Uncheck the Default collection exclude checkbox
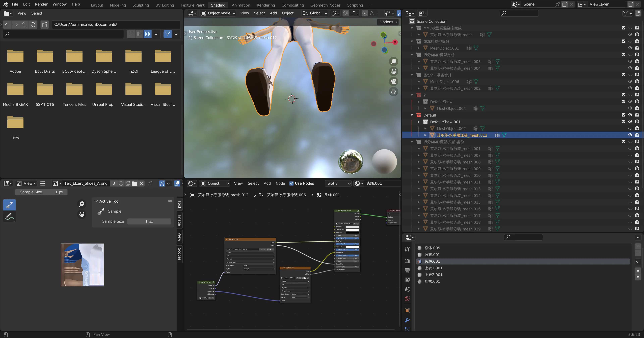Viewport: 644px width, 338px height. coord(624,115)
